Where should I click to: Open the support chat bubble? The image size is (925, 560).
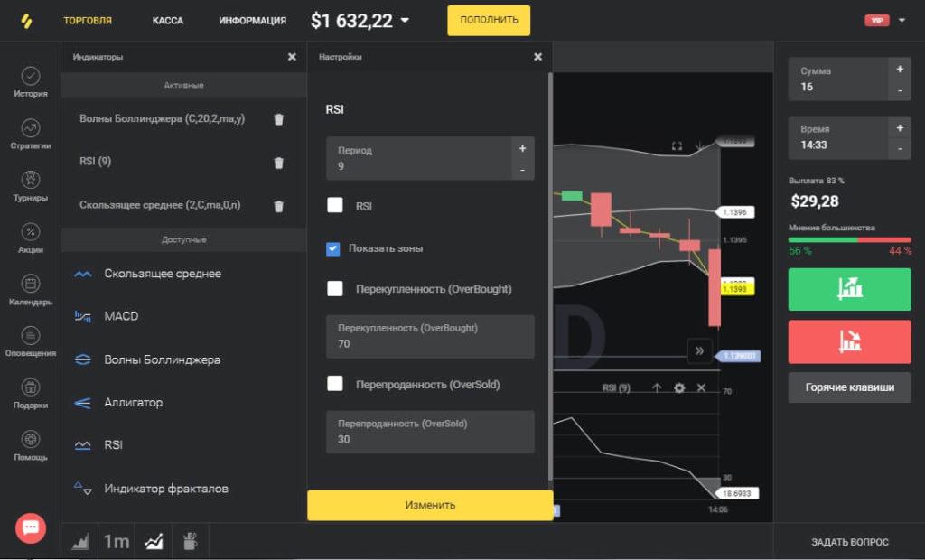(x=31, y=527)
